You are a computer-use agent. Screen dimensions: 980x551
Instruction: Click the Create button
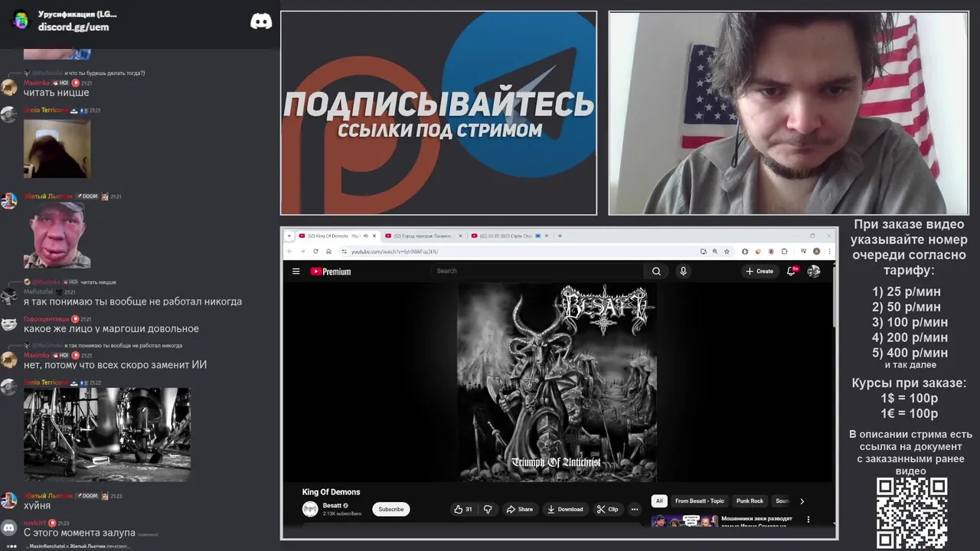click(759, 271)
